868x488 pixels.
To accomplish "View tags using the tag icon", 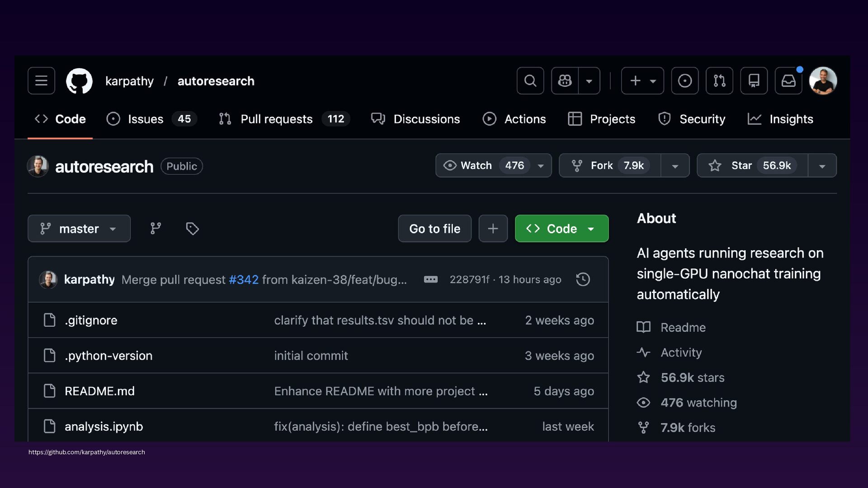I will pos(192,229).
